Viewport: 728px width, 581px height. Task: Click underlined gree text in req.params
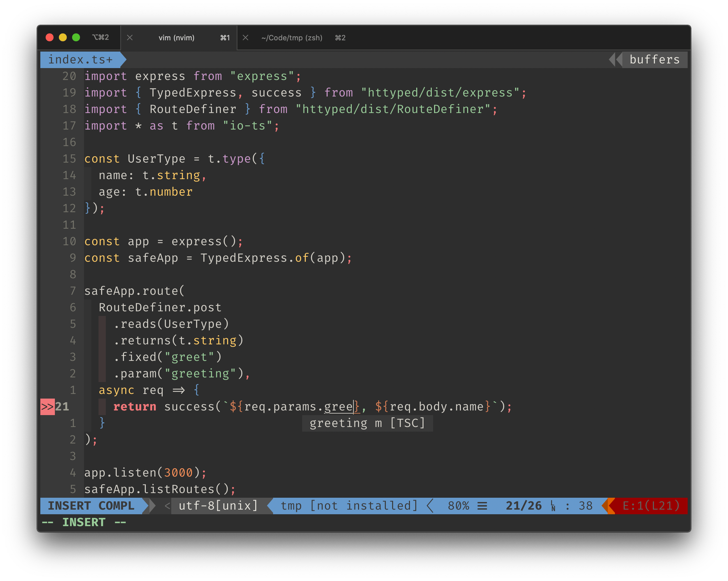(x=338, y=407)
